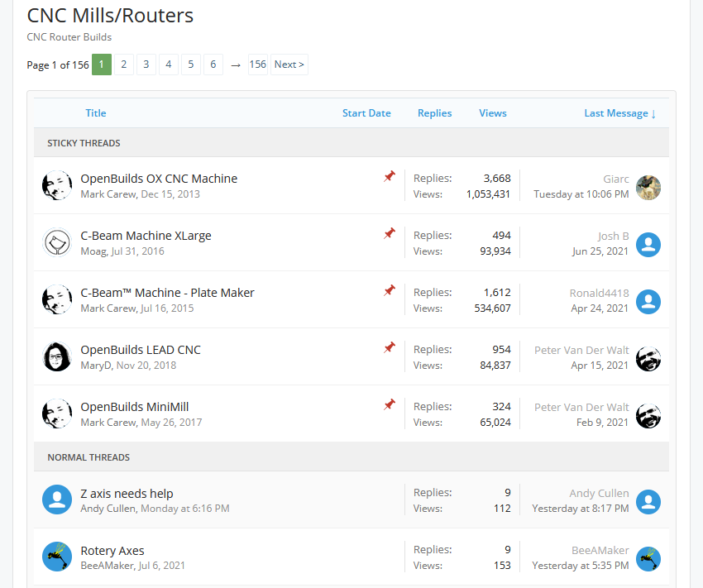This screenshot has width=703, height=588.
Task: Open Andy Cullen starter avatar on Z axis thread
Action: (57, 500)
